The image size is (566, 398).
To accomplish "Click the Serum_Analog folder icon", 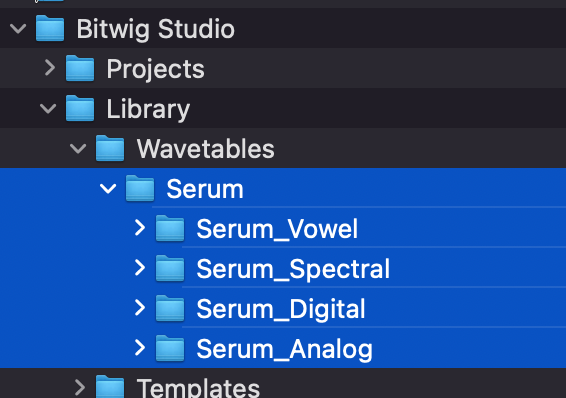I will click(x=170, y=349).
